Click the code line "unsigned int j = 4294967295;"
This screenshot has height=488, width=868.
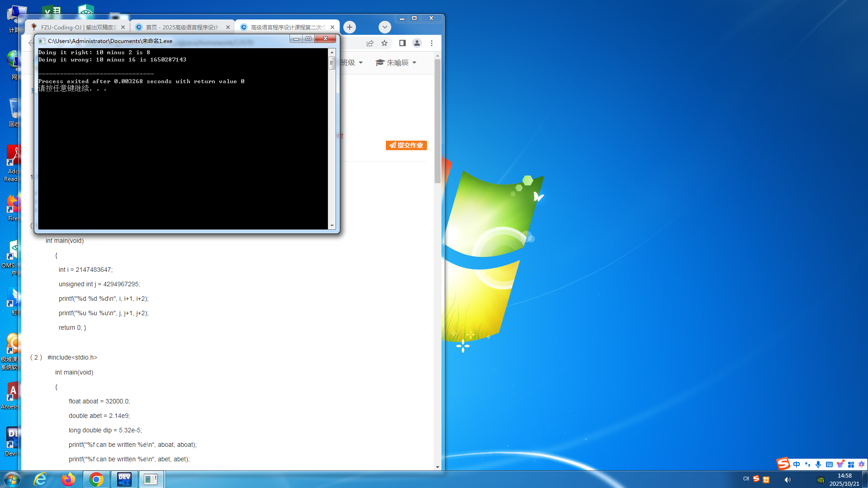coord(100,284)
